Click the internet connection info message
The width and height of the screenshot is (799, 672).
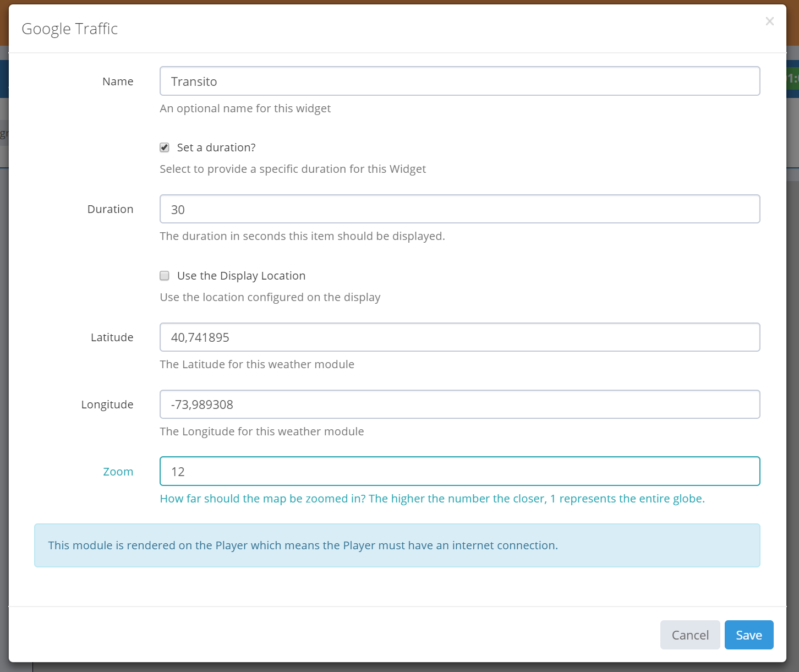(397, 545)
